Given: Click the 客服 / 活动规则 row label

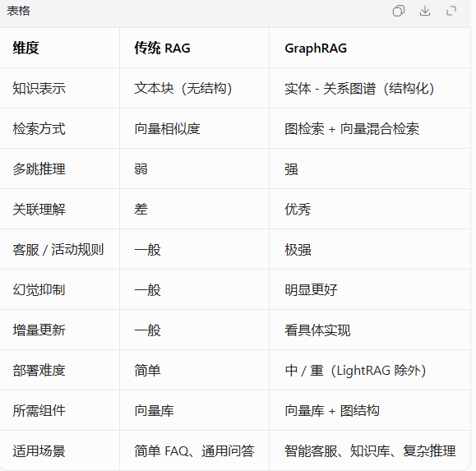Looking at the screenshot, I should (58, 250).
